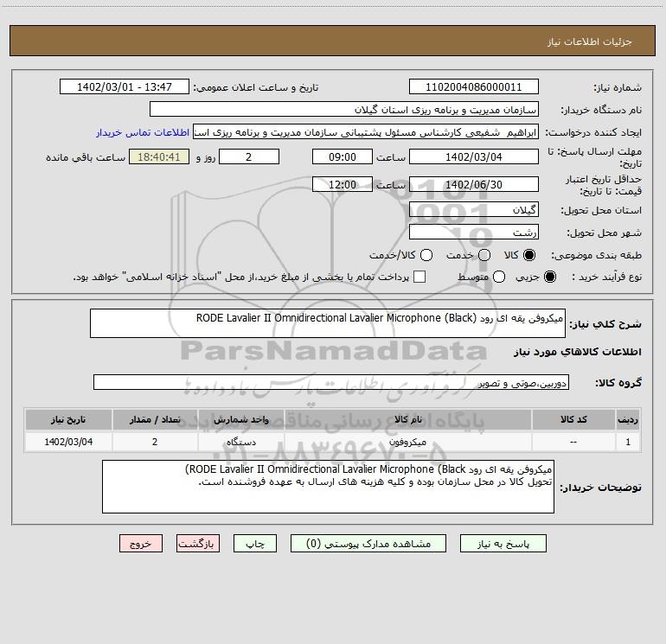This screenshot has width=666, height=644.
Task: Select the متوسط purchase type radio
Action: click(x=499, y=277)
